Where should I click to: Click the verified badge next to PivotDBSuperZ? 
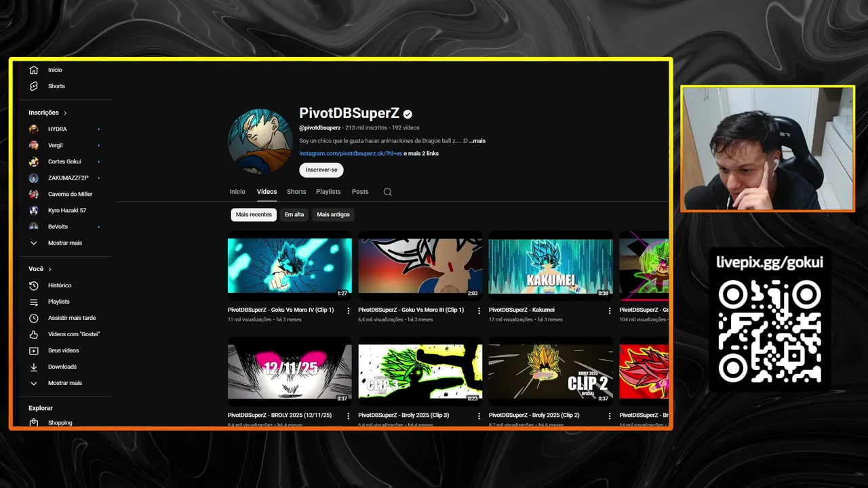(x=408, y=114)
